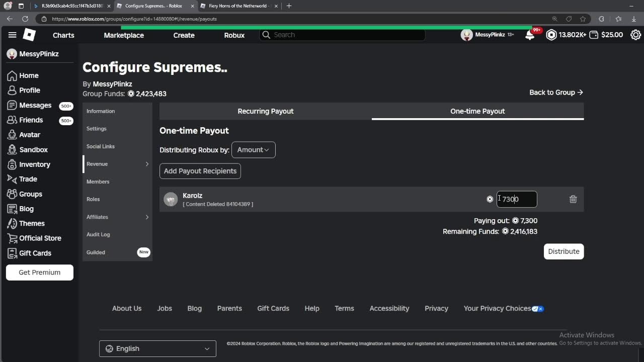Click the payout amount field showing 7300
Screen dimensions: 644x362
[517, 199]
